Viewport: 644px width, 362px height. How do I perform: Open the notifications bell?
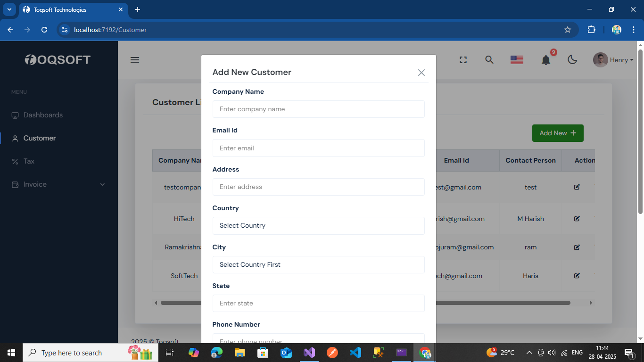point(546,60)
